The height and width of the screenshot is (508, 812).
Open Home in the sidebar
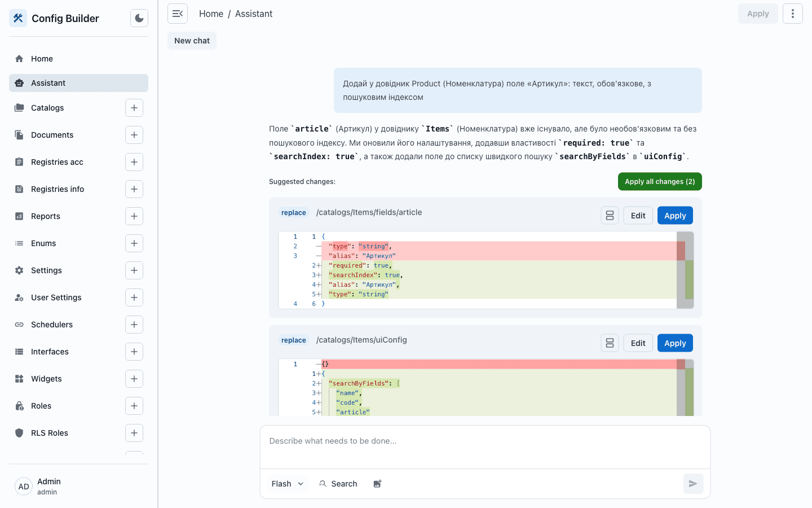point(78,59)
